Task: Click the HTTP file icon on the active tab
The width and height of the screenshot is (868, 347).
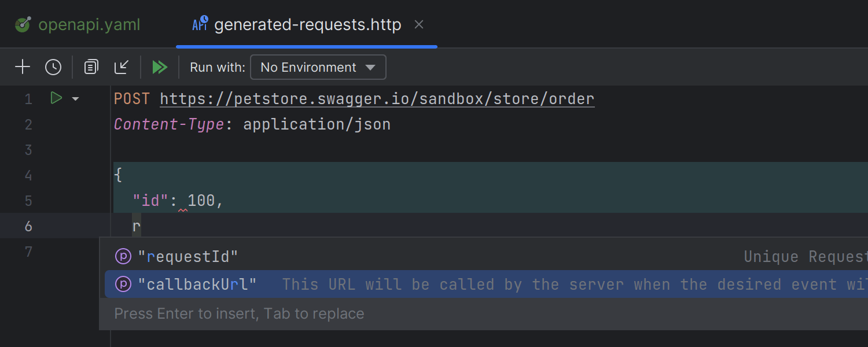Action: [x=200, y=24]
